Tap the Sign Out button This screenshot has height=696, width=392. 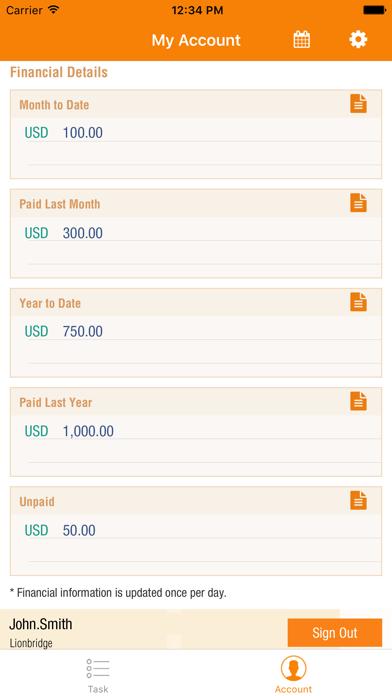coord(335,633)
